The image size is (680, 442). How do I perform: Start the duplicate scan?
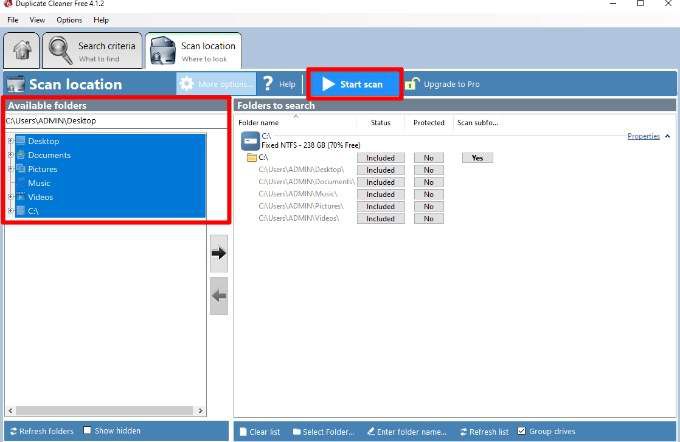tap(354, 84)
